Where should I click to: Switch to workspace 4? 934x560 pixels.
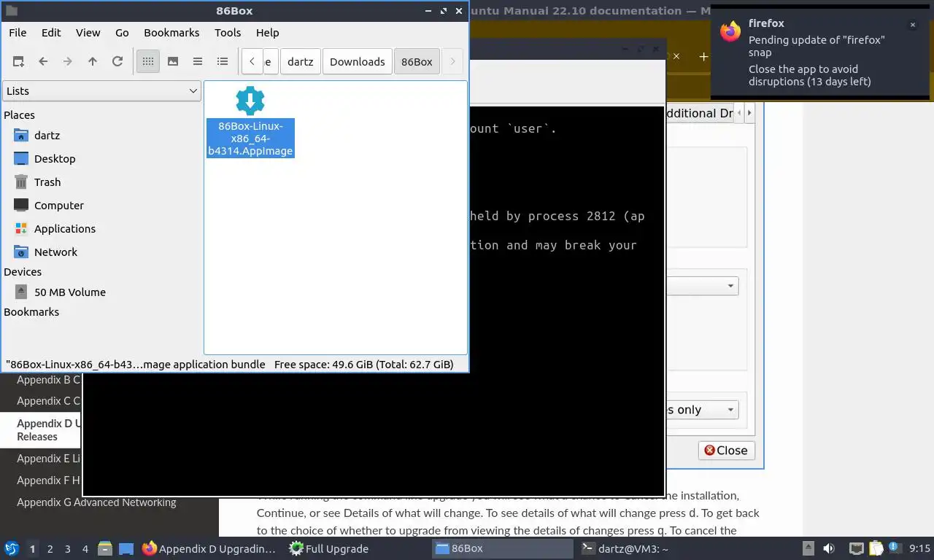(85, 548)
